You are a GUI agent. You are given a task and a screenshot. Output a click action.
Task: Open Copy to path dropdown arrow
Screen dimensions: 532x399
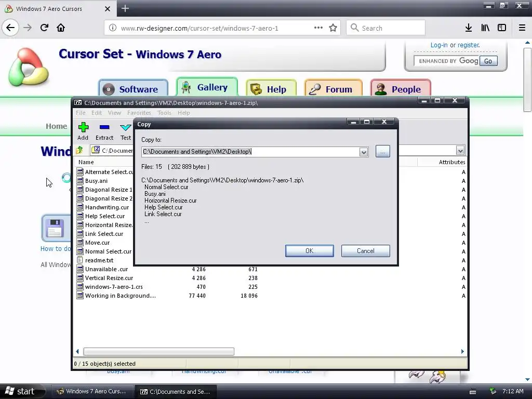364,152
